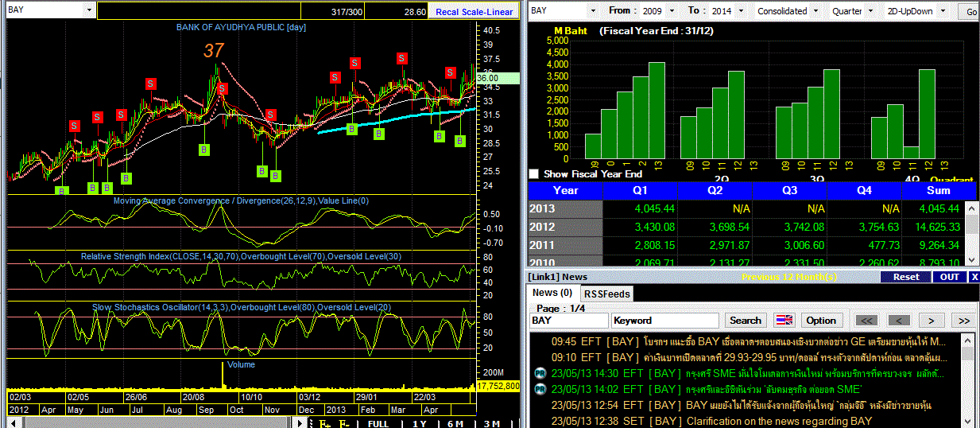Click the Sum column header
This screenshot has width=980, height=428.
coord(938,191)
